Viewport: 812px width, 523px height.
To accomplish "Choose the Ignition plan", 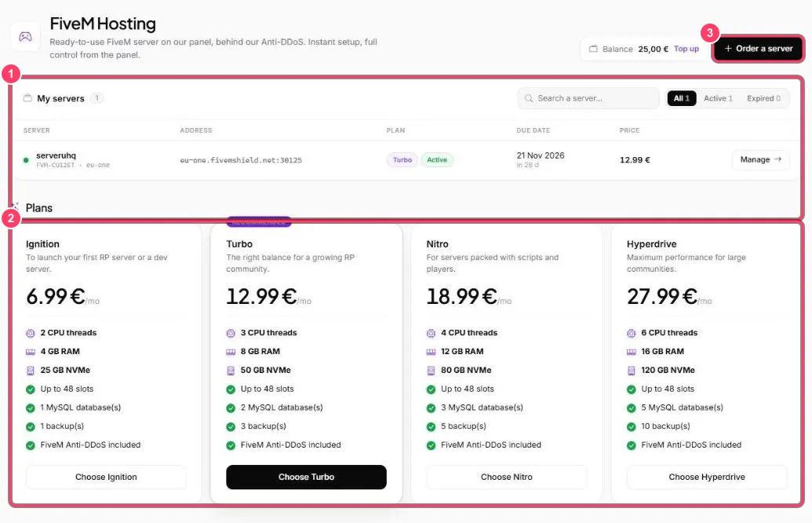I will (x=106, y=477).
